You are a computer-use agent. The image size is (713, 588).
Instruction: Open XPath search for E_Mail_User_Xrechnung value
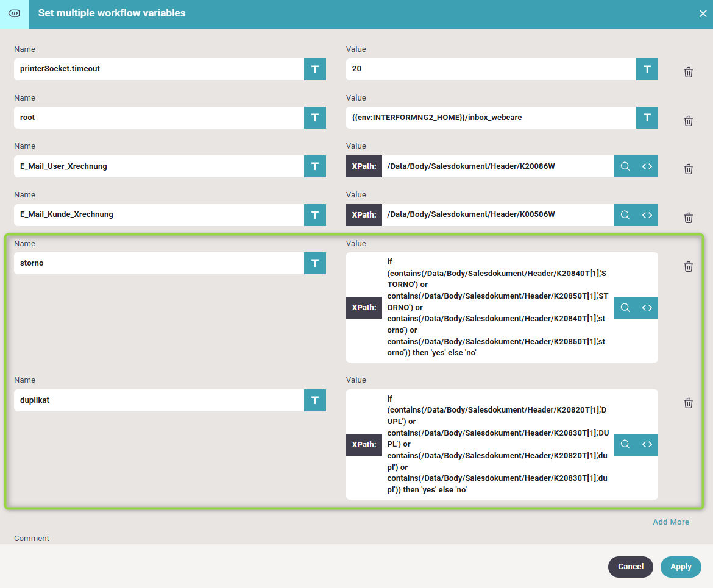click(625, 166)
